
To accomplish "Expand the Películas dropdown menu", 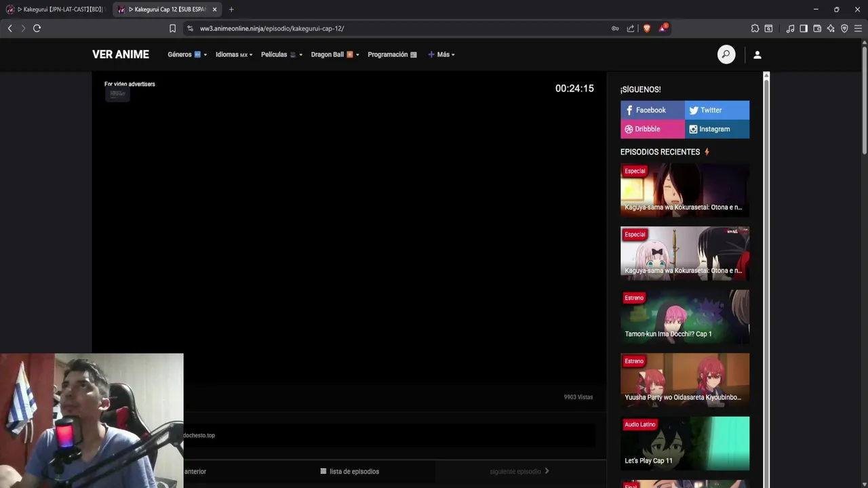I will 281,55.
